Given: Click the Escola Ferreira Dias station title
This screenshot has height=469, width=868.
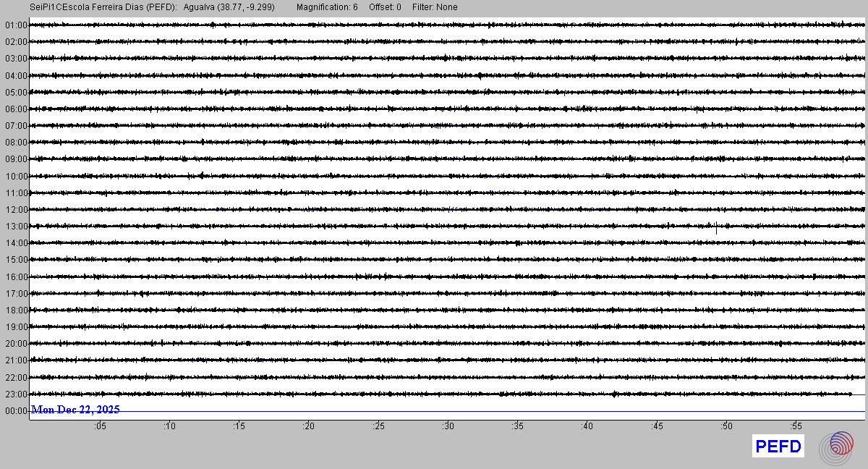Looking at the screenshot, I should pos(103,7).
